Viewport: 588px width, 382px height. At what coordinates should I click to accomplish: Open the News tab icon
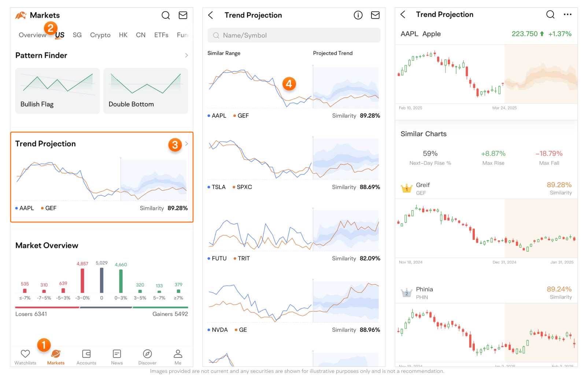pyautogui.click(x=117, y=354)
